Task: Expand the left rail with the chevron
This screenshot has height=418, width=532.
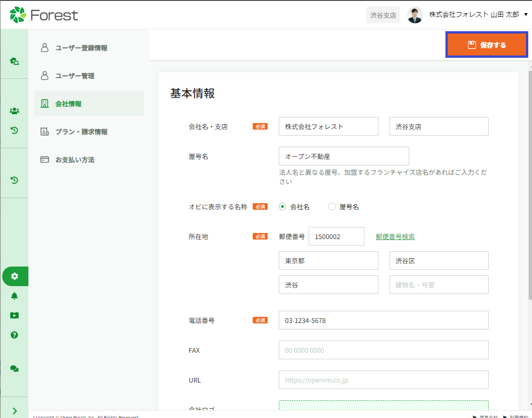Action: 14,411
